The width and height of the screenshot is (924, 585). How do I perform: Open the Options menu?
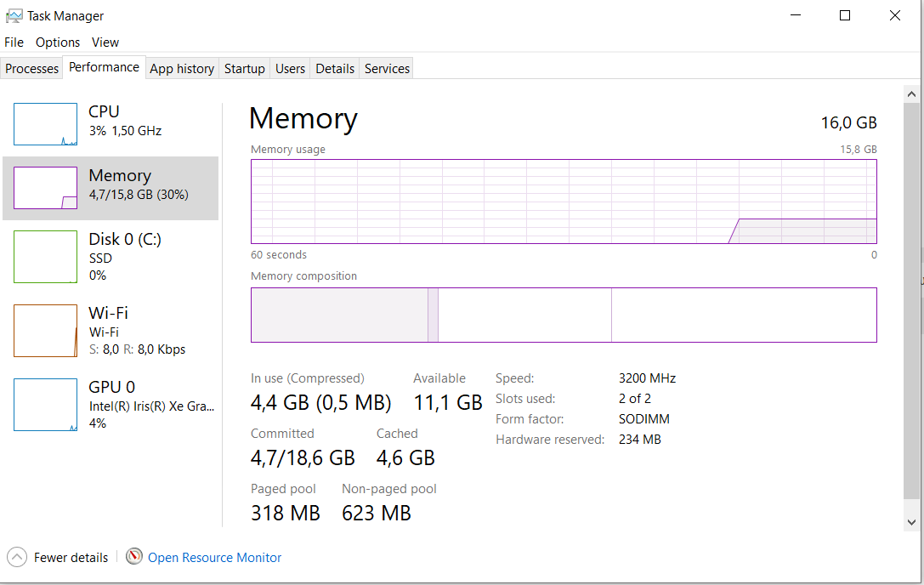coord(58,43)
